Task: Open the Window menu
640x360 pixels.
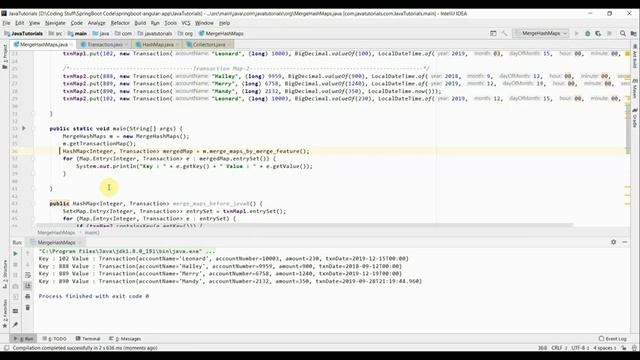Action: pyautogui.click(x=204, y=23)
